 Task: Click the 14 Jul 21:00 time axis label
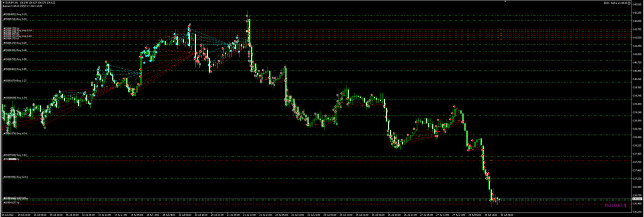[24, 214]
